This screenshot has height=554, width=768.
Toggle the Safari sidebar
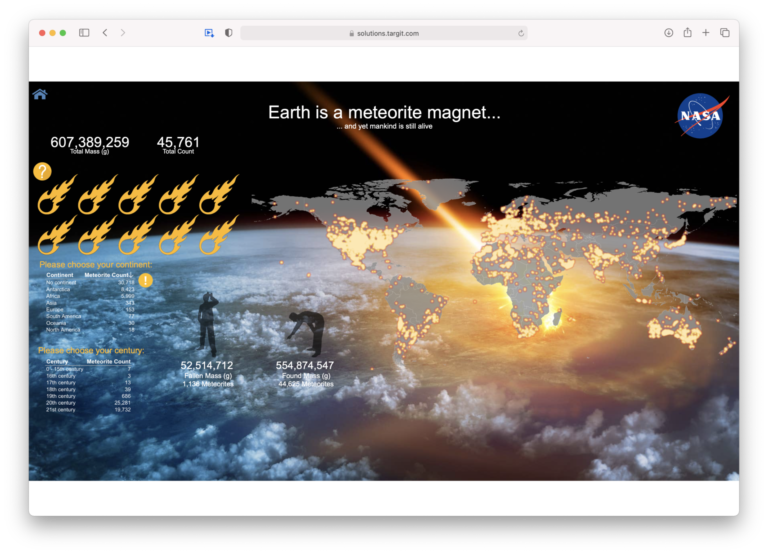coord(84,33)
